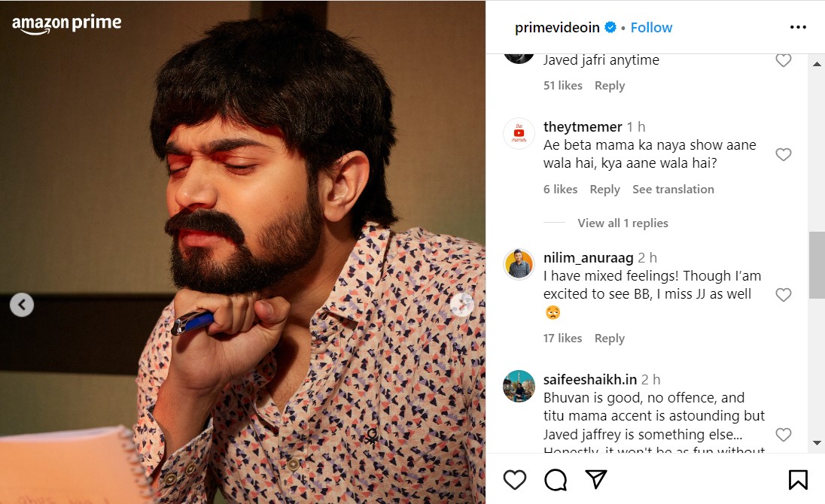Follow the primevideoin account
This screenshot has width=825, height=504.
[x=651, y=28]
